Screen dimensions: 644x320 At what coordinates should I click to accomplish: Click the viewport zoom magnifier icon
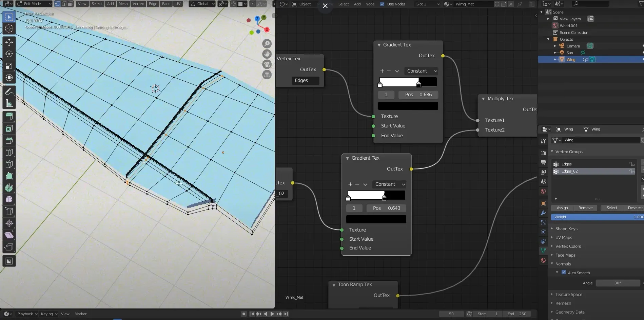click(267, 43)
